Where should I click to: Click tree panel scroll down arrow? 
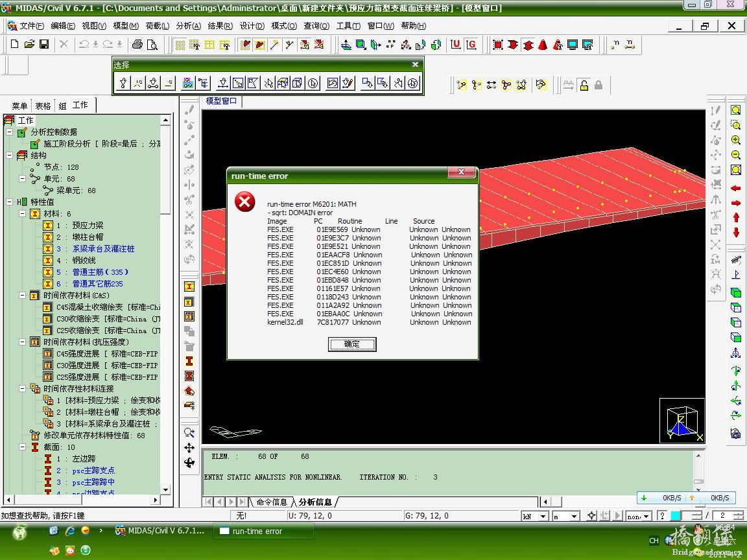click(165, 489)
